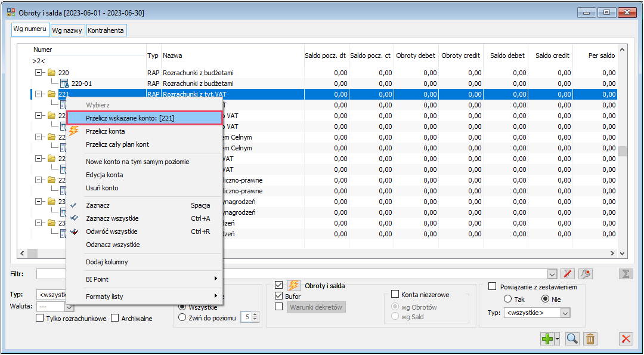Close the window with the red X icon at bottom
The image size is (644, 355).
pos(626,339)
